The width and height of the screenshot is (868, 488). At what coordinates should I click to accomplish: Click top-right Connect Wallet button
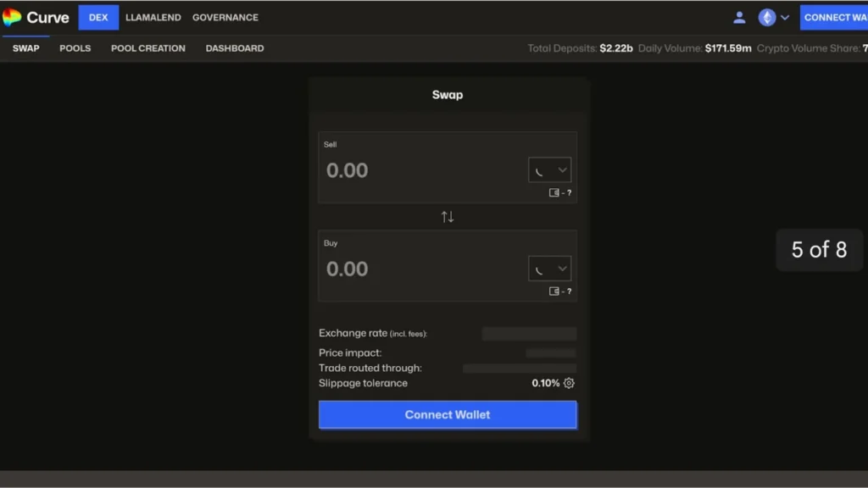[x=834, y=18]
